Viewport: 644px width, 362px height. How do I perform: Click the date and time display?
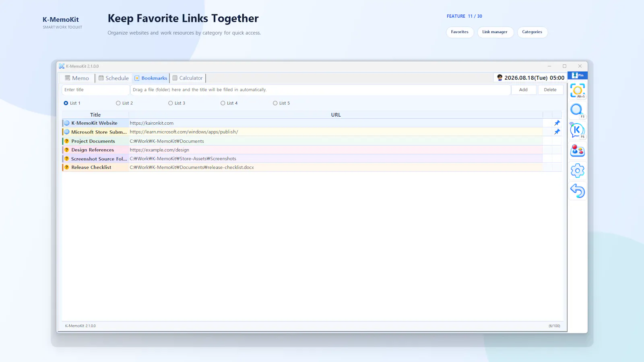[534, 78]
